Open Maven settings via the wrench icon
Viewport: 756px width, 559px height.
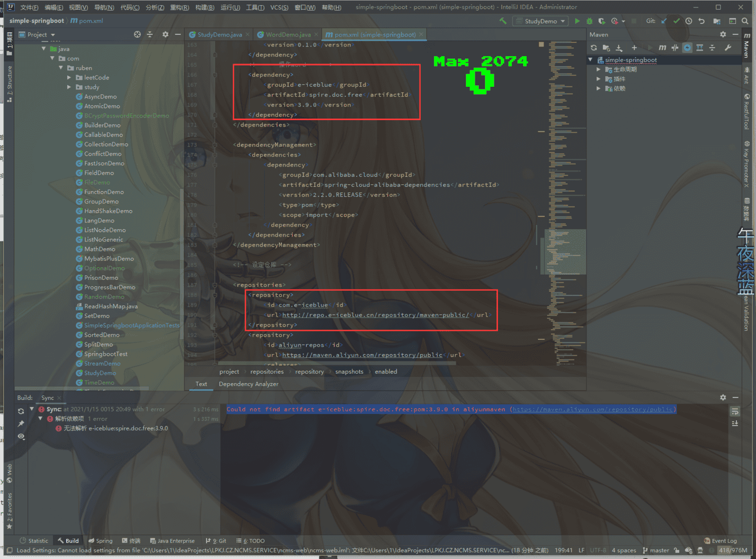click(x=728, y=48)
